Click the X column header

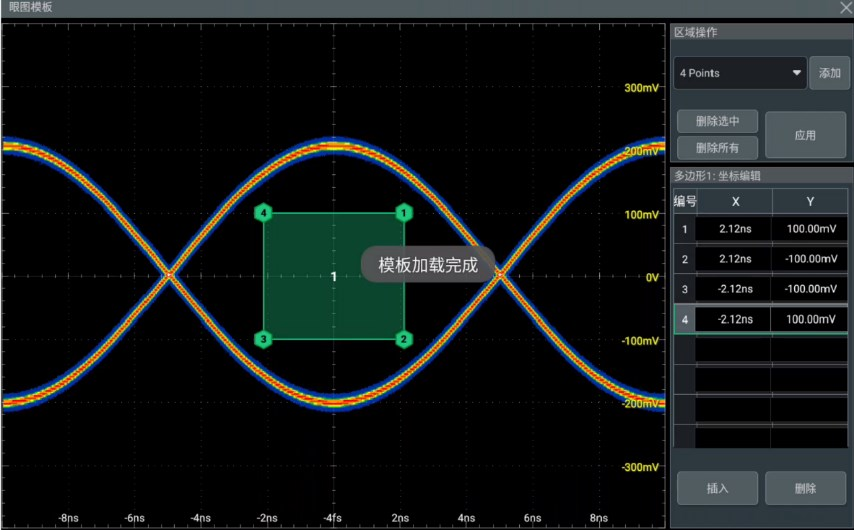[x=735, y=202]
